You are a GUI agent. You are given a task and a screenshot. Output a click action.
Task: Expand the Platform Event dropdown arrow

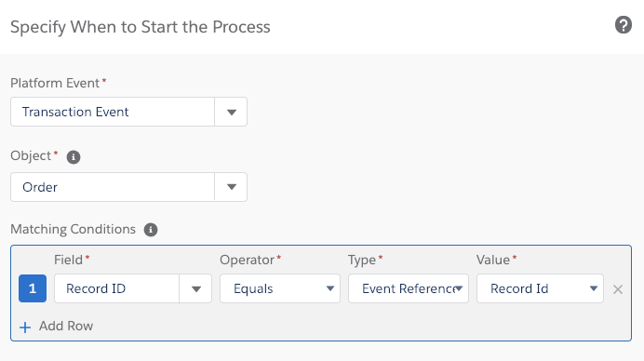pyautogui.click(x=231, y=112)
